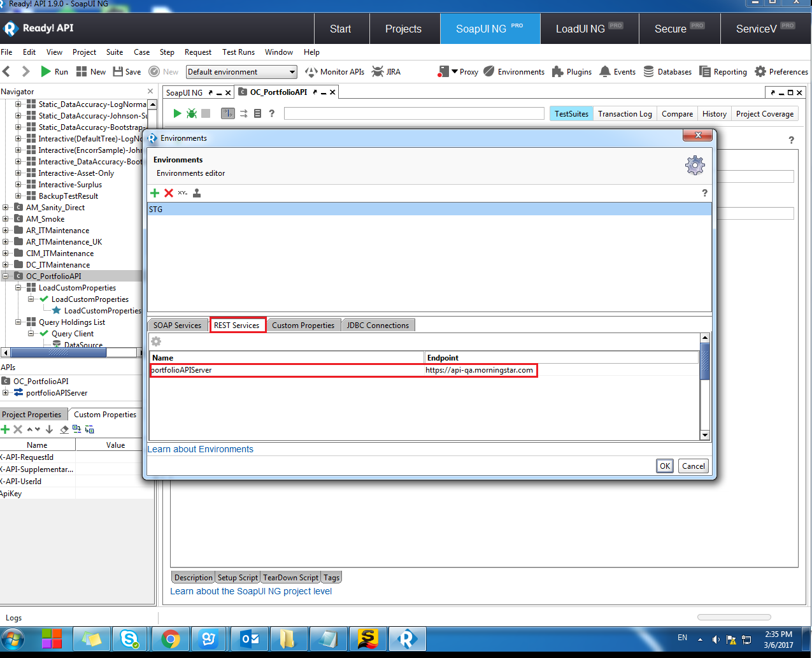
Task: Create a New project from toolbar
Action: pos(91,71)
